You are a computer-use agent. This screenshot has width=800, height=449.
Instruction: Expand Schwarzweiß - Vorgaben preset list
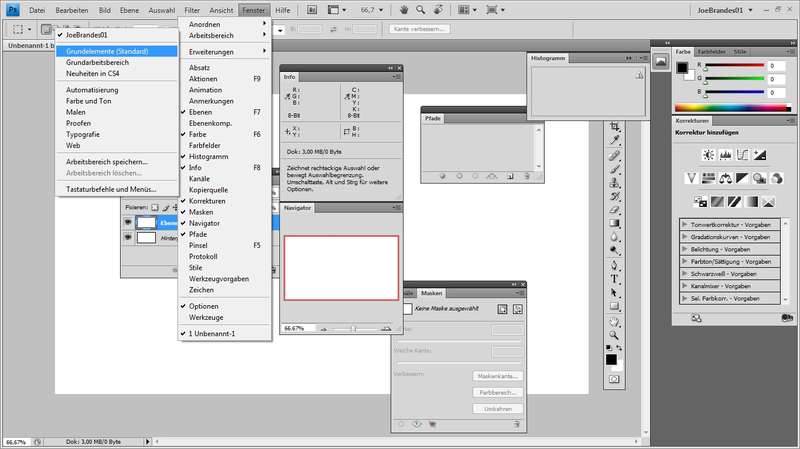(x=684, y=272)
